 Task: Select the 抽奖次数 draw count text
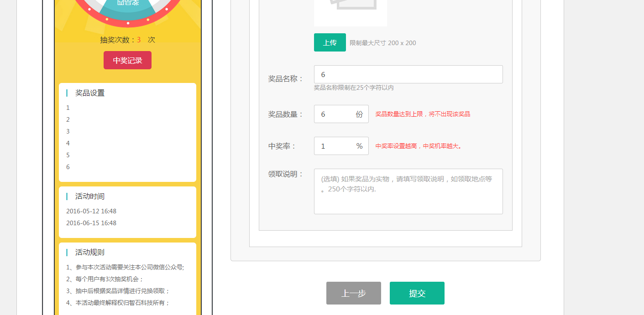(128, 40)
